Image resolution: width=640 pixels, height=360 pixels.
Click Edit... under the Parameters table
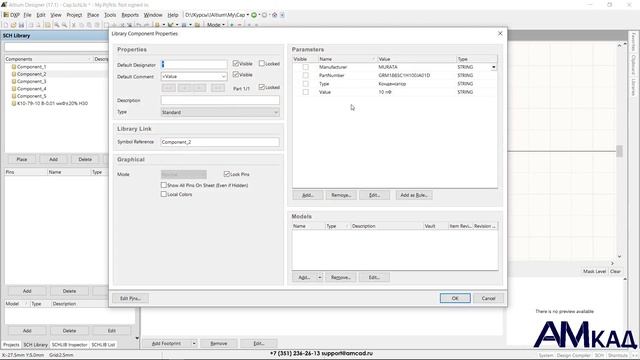point(374,195)
